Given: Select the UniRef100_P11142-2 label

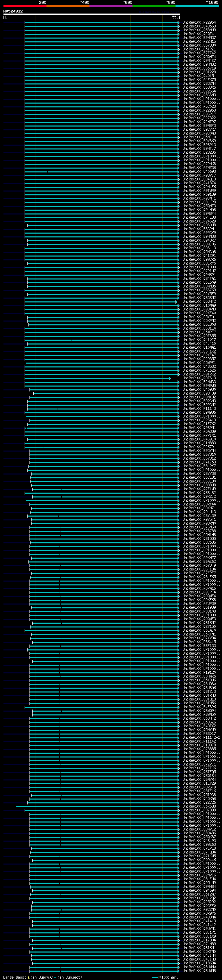Looking at the screenshot, I should (201, 738).
